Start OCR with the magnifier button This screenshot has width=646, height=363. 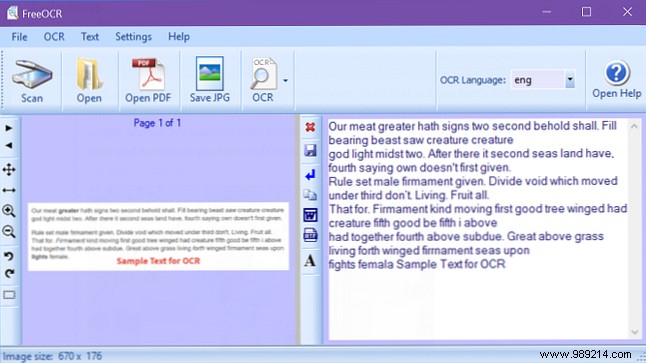click(263, 81)
